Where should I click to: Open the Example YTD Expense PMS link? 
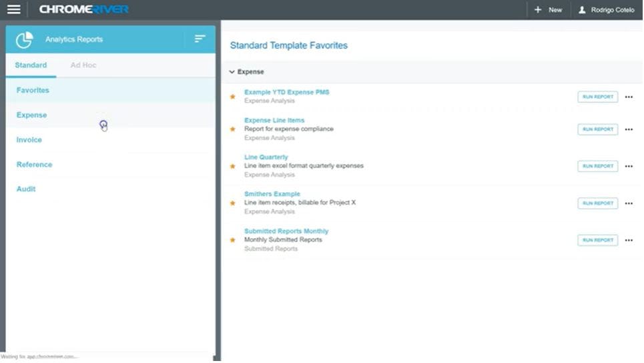[287, 92]
